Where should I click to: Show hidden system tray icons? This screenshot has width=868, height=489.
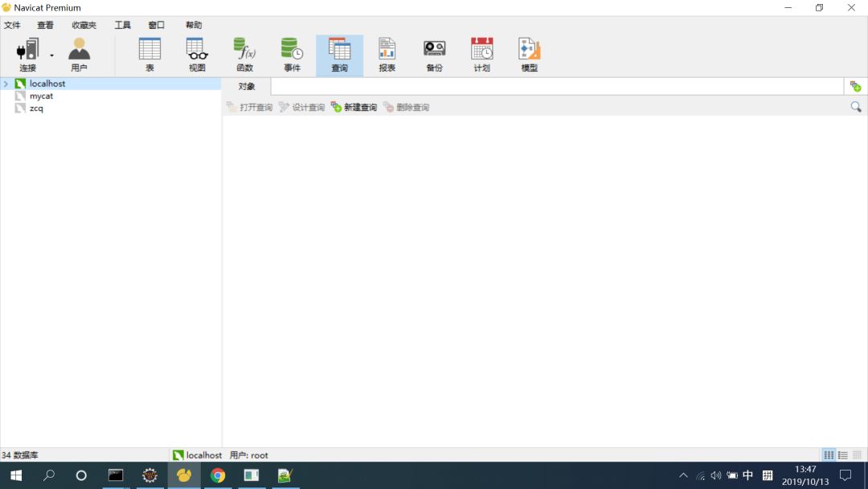click(683, 475)
